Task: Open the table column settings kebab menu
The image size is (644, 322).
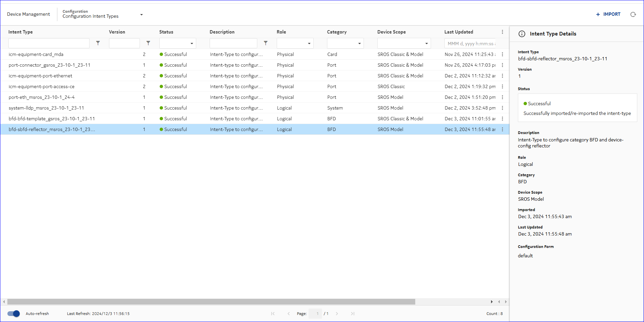Action: (x=502, y=32)
